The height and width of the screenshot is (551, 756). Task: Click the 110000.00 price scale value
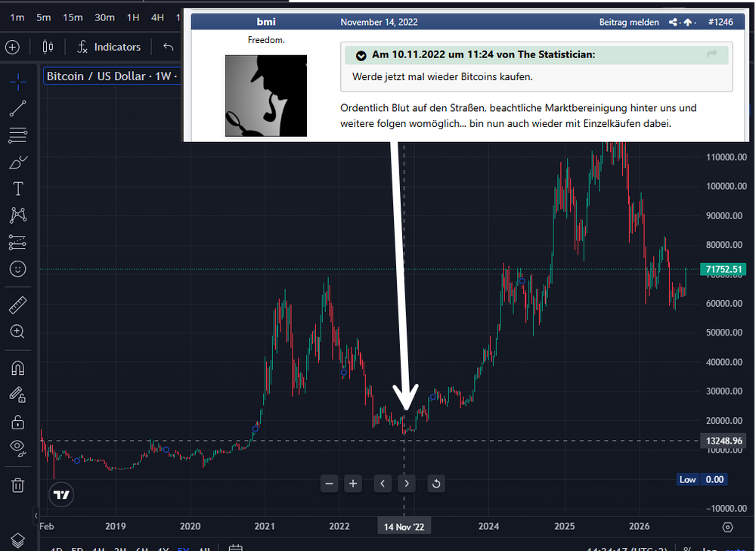pyautogui.click(x=726, y=157)
